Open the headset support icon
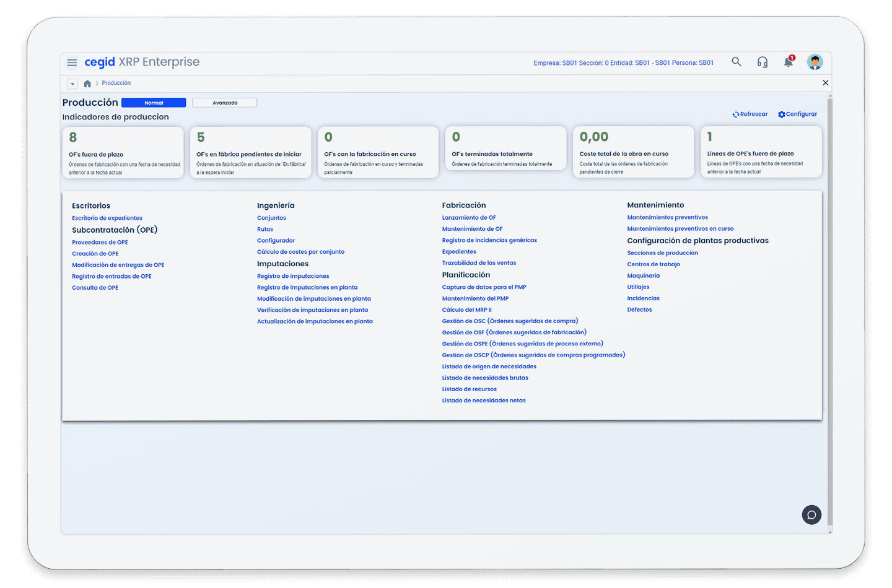Image resolution: width=892 pixels, height=588 pixels. 762,62
